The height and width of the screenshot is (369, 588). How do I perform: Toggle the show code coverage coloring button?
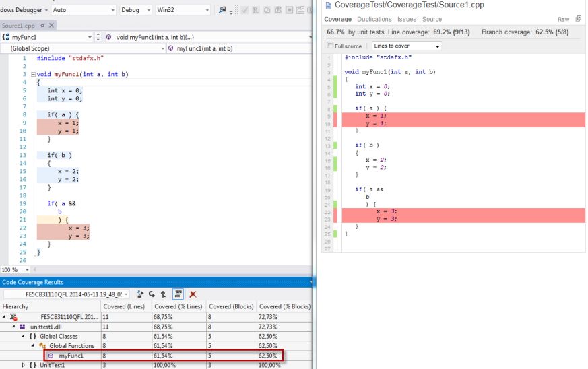(178, 294)
